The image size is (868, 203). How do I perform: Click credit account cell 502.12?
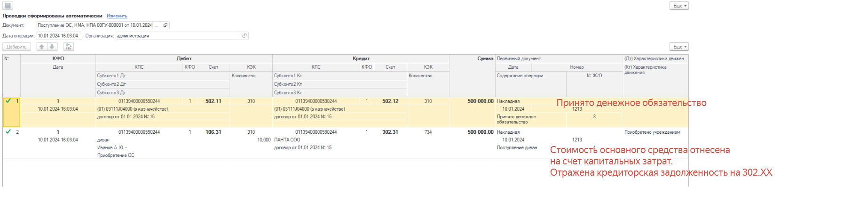click(x=390, y=101)
